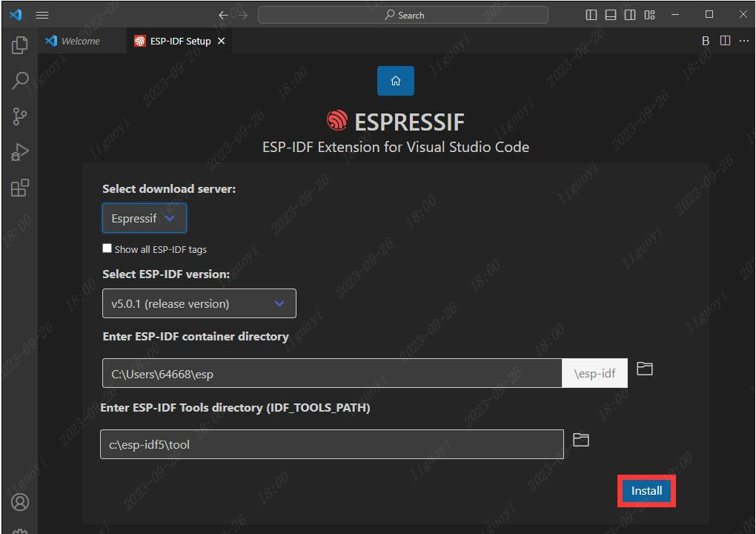
Task: Open editor More Actions ellipsis menu
Action: (x=744, y=41)
